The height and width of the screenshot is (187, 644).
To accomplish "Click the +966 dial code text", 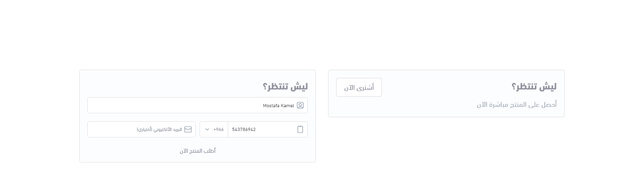I will click(219, 129).
